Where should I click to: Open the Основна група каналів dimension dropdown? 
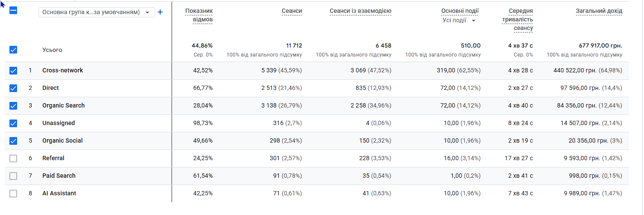[96, 12]
